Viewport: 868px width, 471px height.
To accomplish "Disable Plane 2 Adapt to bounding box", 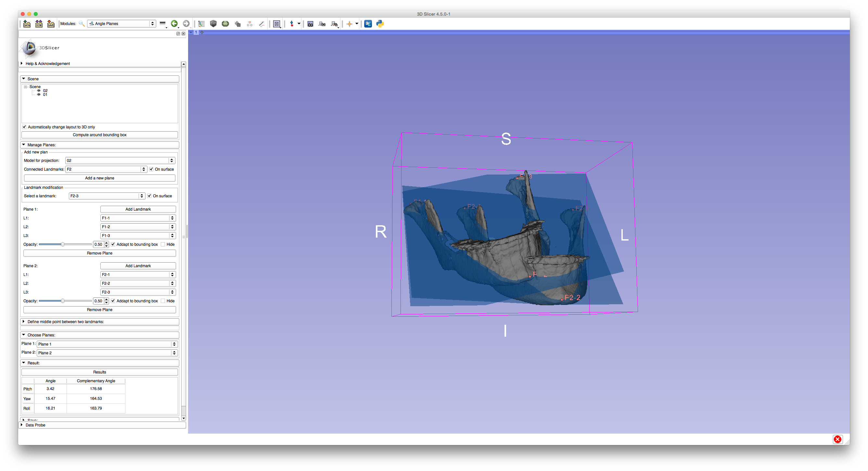I will click(x=113, y=301).
